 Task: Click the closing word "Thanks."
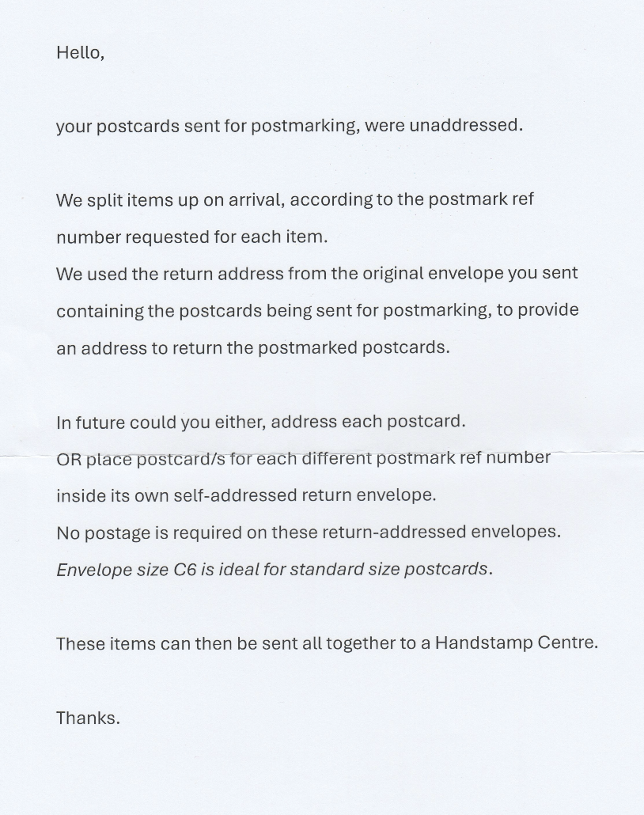[88, 718]
